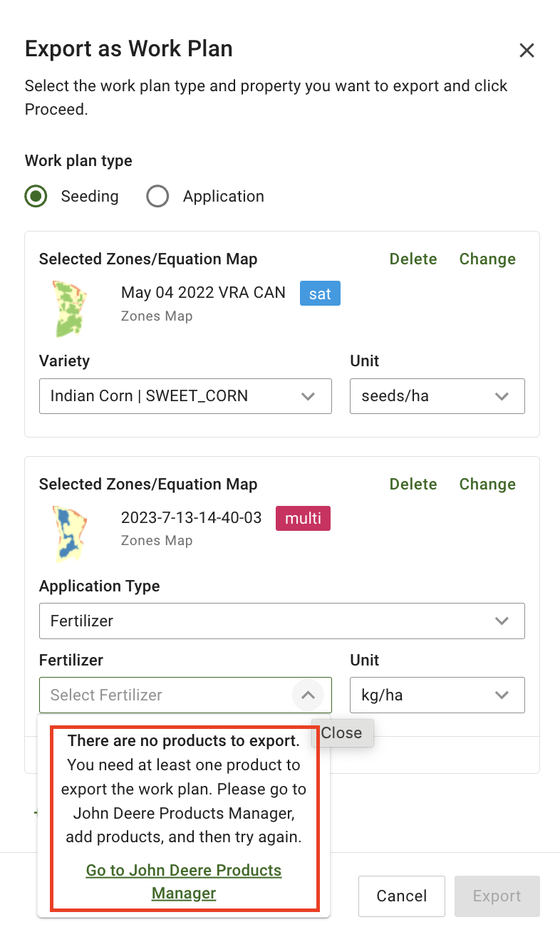Click the Export button
The height and width of the screenshot is (932, 560).
(497, 896)
